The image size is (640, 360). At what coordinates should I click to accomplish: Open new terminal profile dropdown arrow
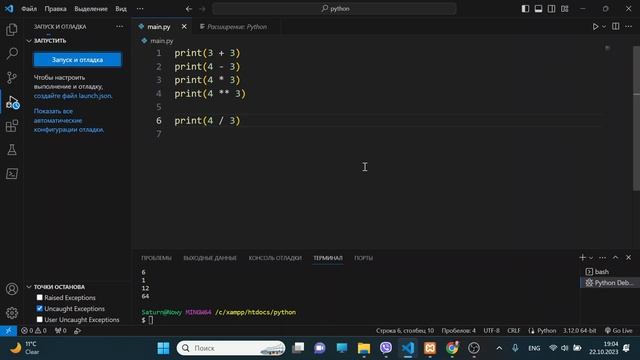pos(591,258)
